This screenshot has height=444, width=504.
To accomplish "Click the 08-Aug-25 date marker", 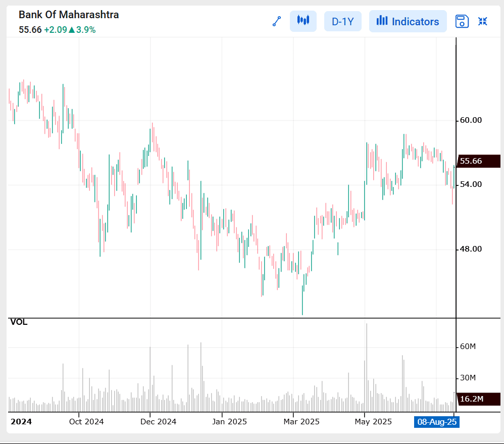I will [437, 422].
